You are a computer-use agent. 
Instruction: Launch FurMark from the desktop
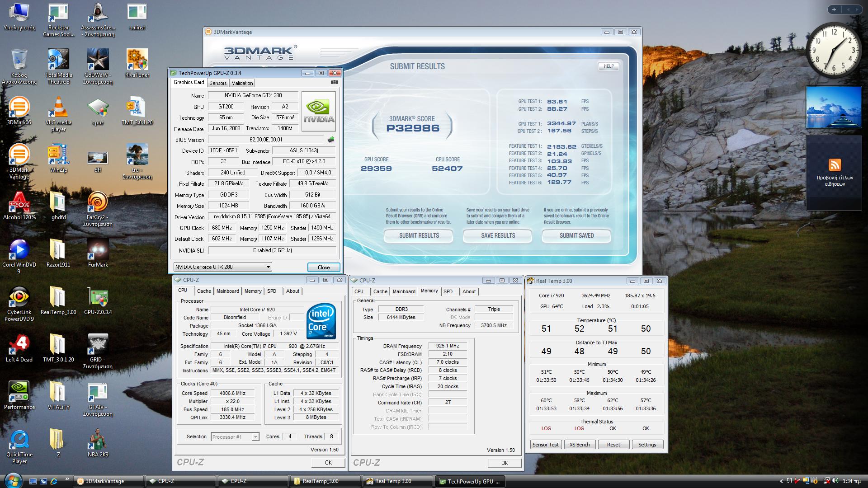click(x=98, y=253)
